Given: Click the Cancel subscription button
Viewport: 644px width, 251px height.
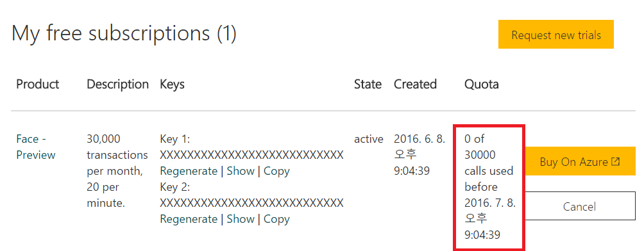Looking at the screenshot, I should [x=579, y=206].
